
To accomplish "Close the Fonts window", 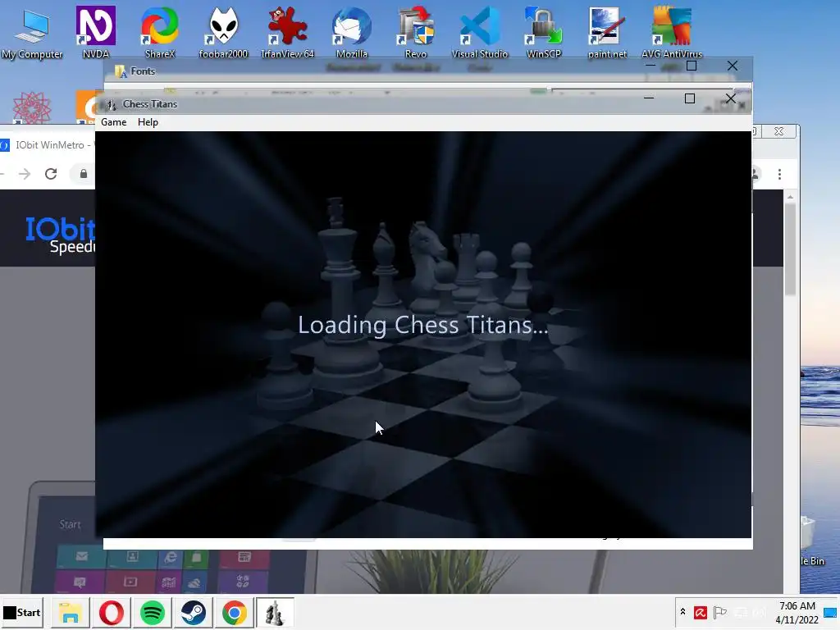I will 733,66.
